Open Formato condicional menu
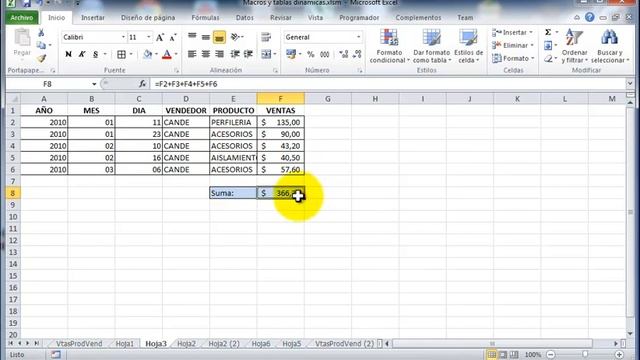The height and width of the screenshot is (360, 640). tap(389, 46)
